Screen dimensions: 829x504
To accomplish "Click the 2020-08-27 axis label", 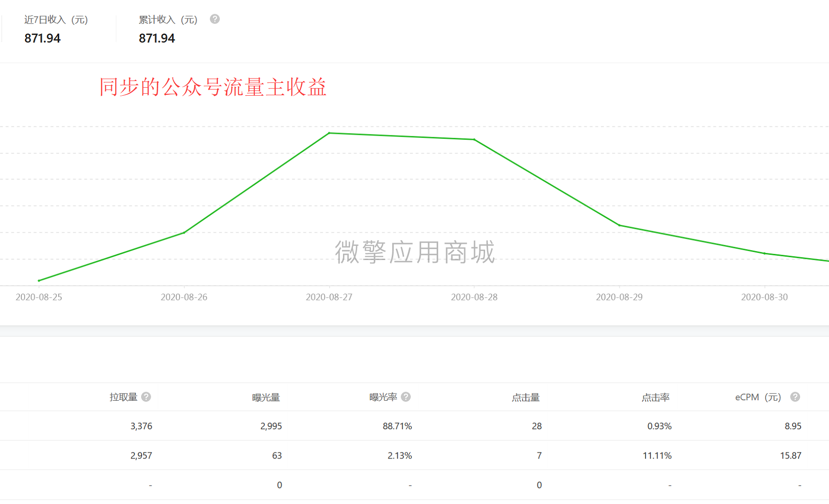I will 329,297.
